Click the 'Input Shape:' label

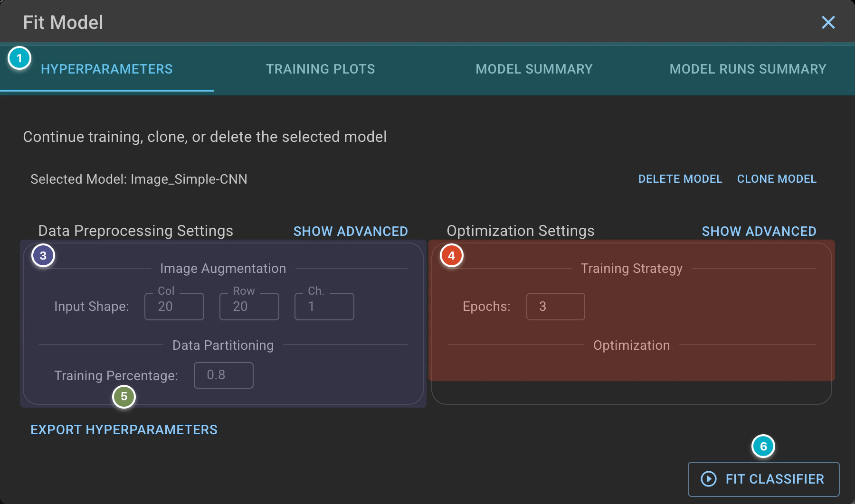tap(92, 307)
